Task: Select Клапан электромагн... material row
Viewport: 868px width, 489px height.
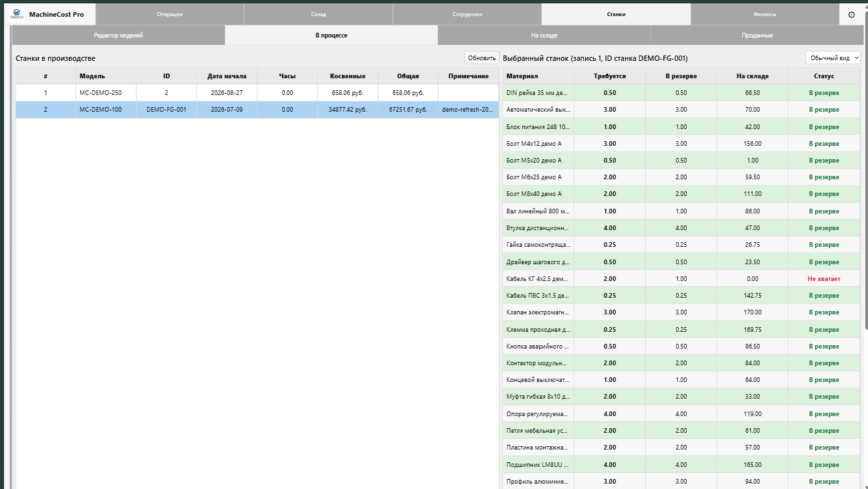Action: pos(681,312)
